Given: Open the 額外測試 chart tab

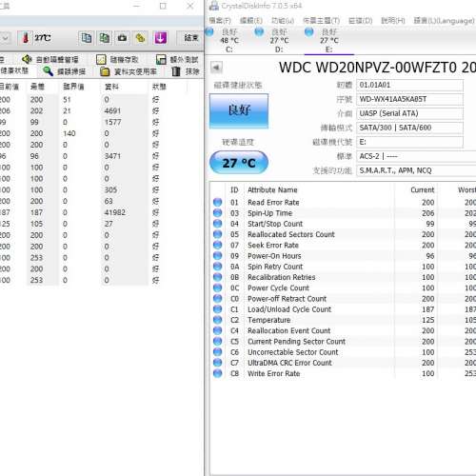Looking at the screenshot, I should [177, 59].
